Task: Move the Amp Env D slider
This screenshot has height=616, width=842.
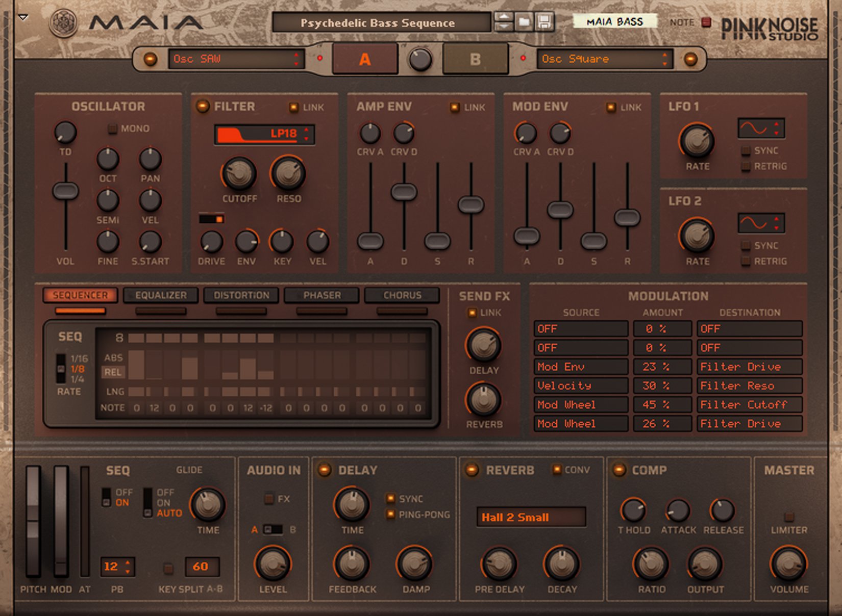Action: click(404, 192)
